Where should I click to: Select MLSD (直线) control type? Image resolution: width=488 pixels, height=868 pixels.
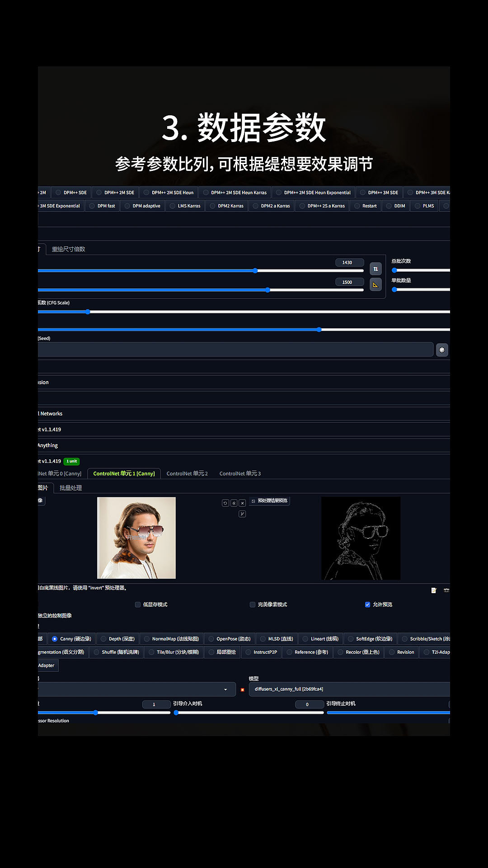277,639
